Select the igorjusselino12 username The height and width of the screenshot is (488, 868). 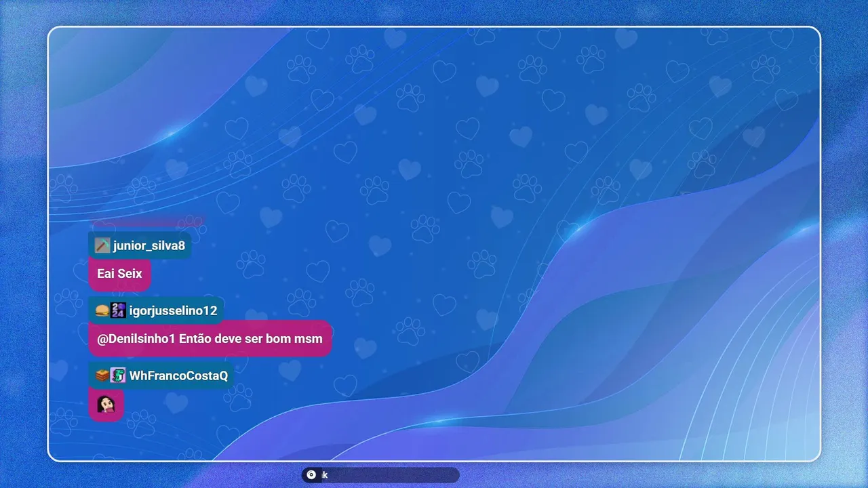pyautogui.click(x=173, y=310)
